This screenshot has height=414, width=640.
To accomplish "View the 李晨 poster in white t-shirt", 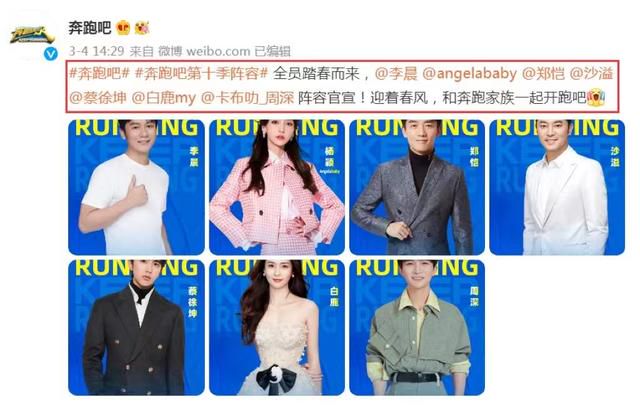I will (x=136, y=187).
